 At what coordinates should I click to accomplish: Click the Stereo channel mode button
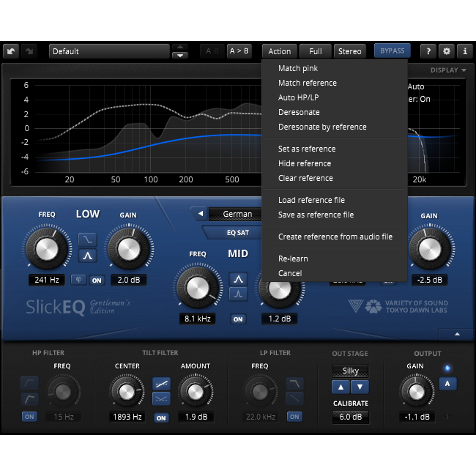point(350,51)
